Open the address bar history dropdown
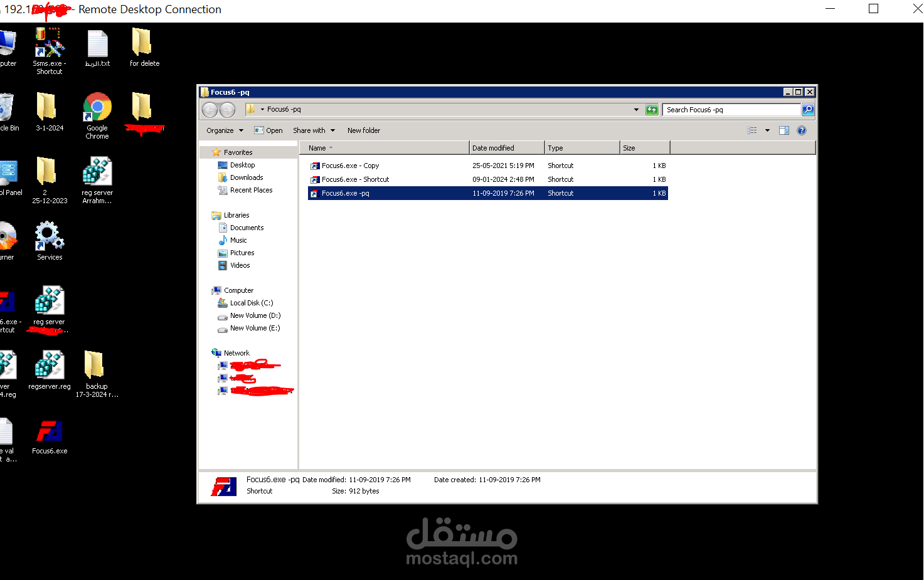Screen dimensions: 924x580 click(x=636, y=110)
